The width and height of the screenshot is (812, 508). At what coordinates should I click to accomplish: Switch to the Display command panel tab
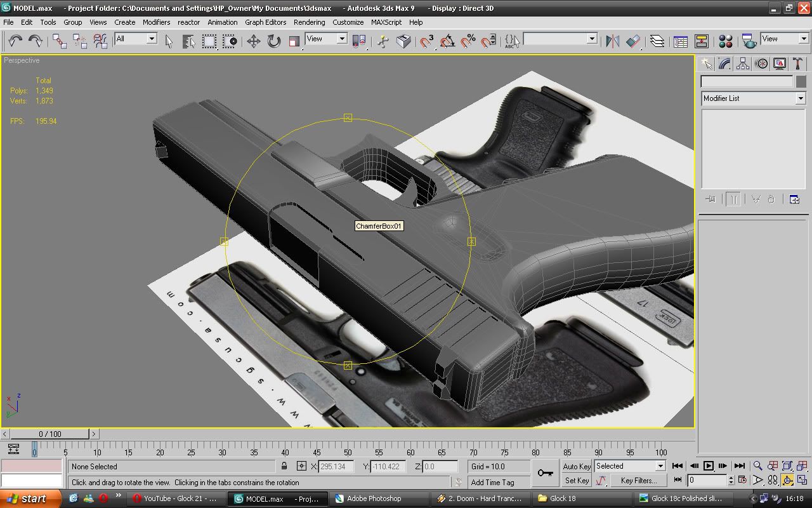780,63
